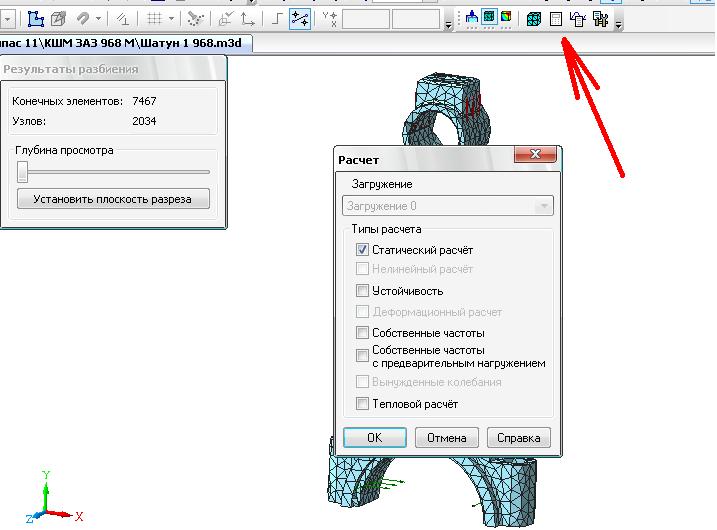Click the spray-like snap settings icon
This screenshot has width=717, height=530.
[196, 19]
